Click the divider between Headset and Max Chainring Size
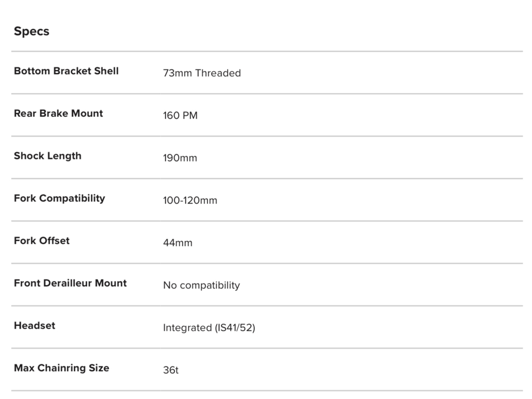Viewport: 532px width, 399px height. coord(267,348)
